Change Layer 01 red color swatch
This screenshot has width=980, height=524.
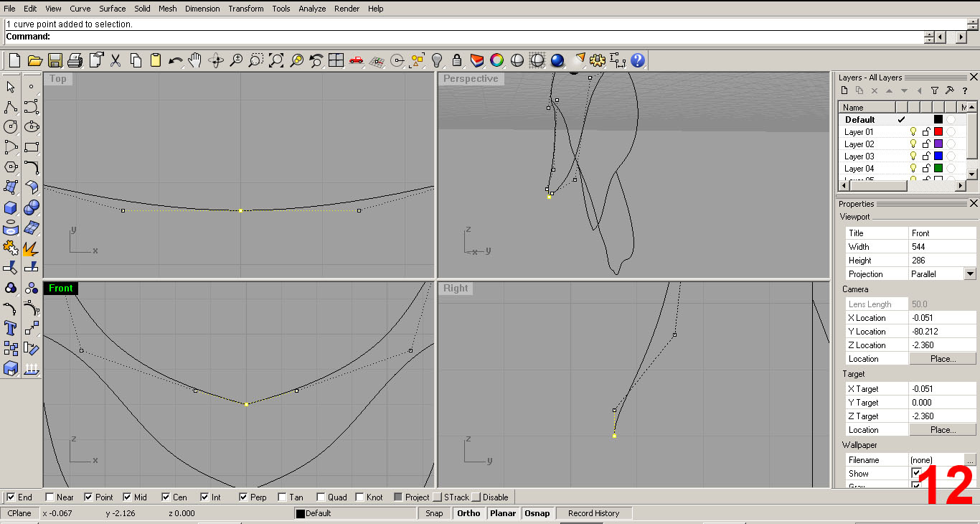[x=938, y=132]
